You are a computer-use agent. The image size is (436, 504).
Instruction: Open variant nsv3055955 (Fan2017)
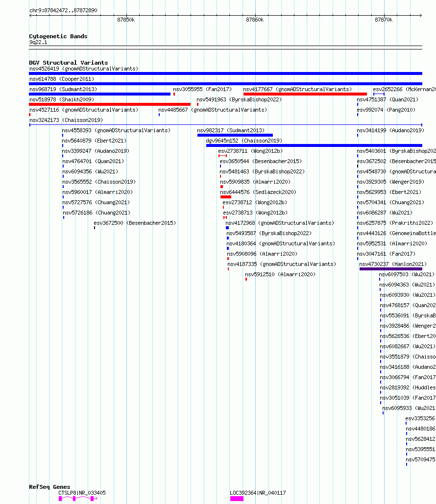(202, 89)
